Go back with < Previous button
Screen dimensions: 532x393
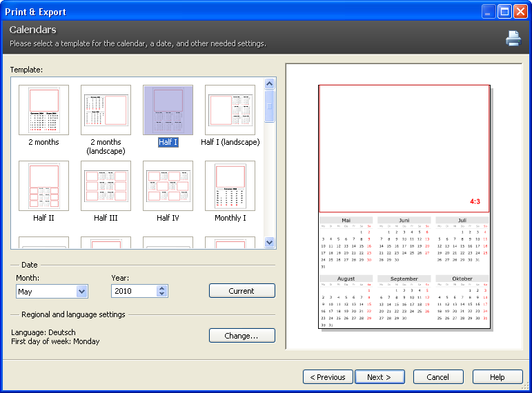point(328,377)
